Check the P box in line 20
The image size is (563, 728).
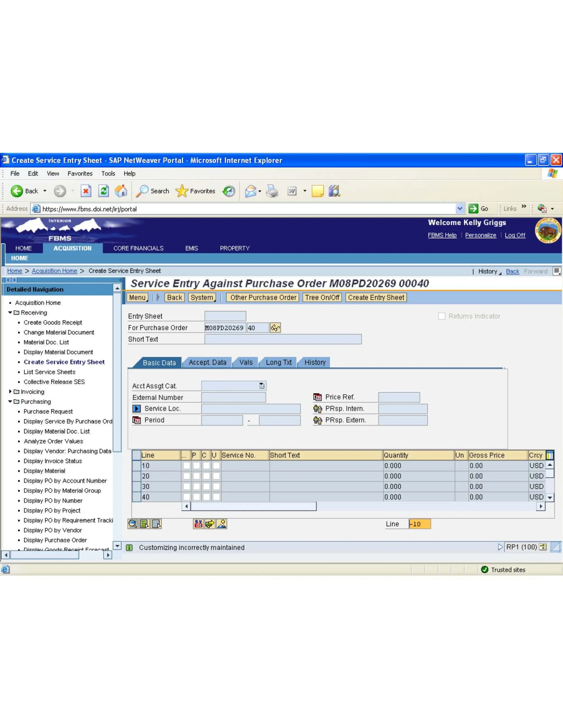[197, 476]
